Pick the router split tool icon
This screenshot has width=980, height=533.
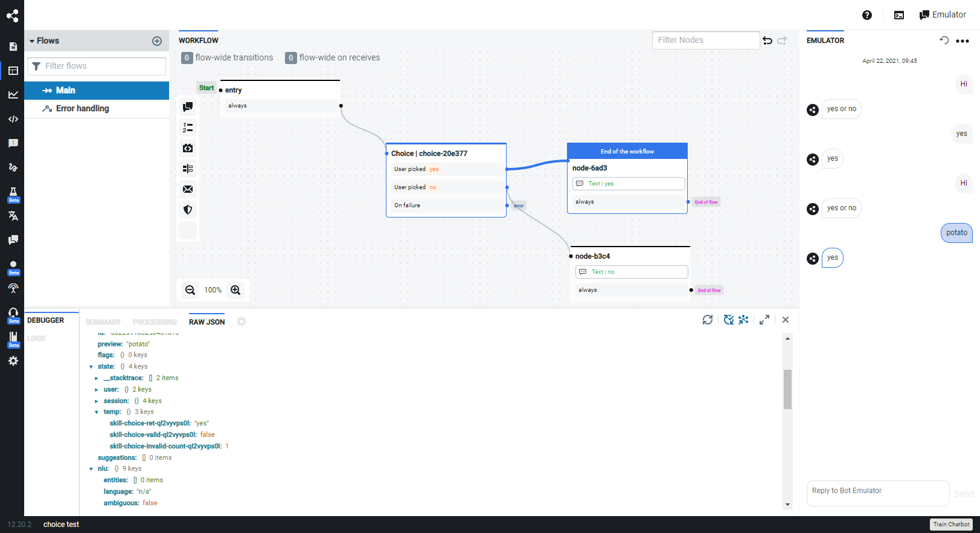point(188,169)
